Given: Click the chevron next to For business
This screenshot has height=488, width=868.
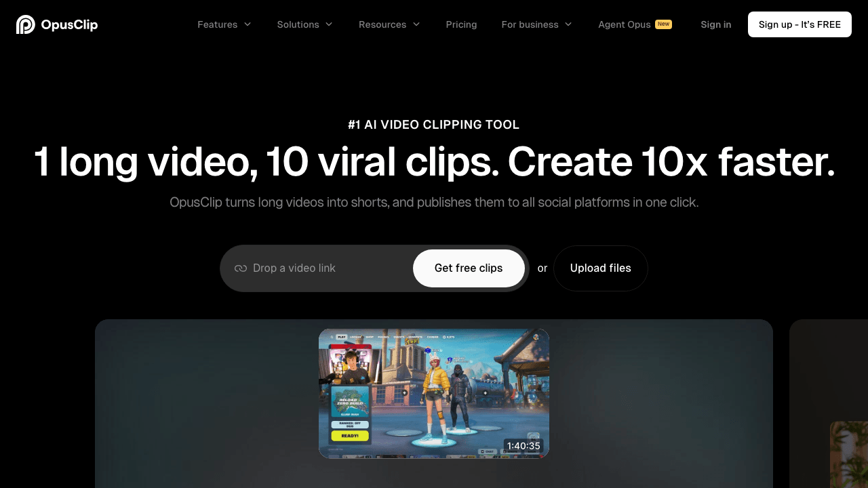Looking at the screenshot, I should tap(568, 24).
